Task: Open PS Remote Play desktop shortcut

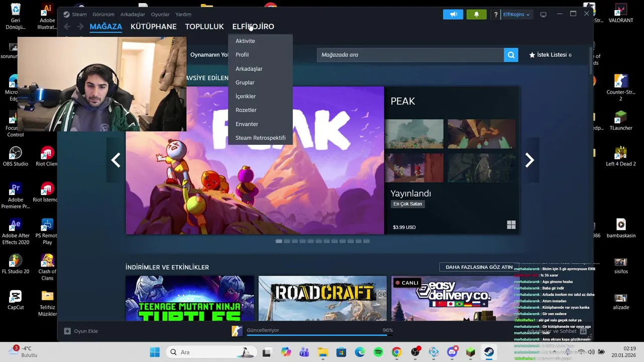Action: (x=47, y=231)
